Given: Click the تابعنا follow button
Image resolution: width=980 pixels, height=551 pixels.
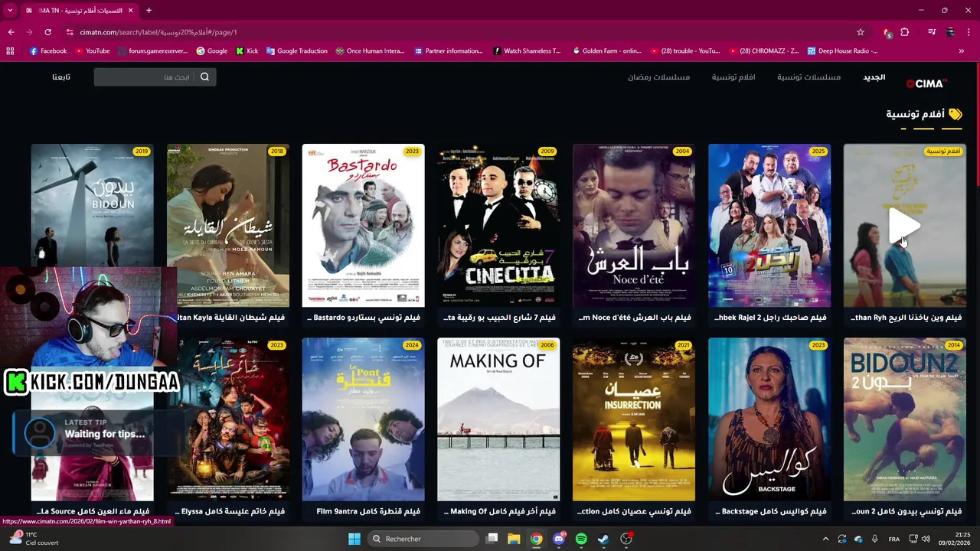Looking at the screenshot, I should pyautogui.click(x=61, y=77).
